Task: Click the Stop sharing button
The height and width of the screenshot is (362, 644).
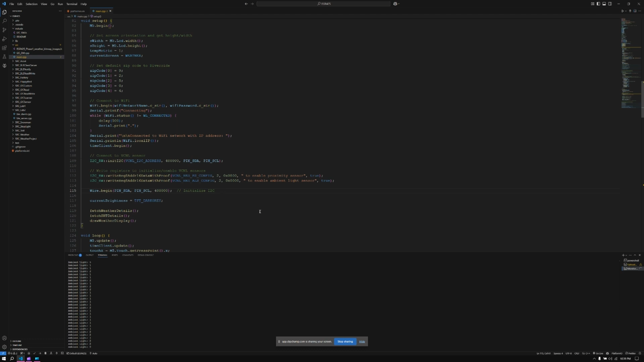Action: click(x=345, y=341)
